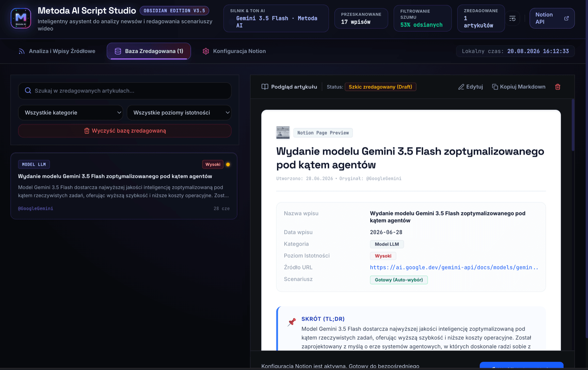Click the Metoda AI logo icon
The width and height of the screenshot is (588, 370).
pos(21,18)
